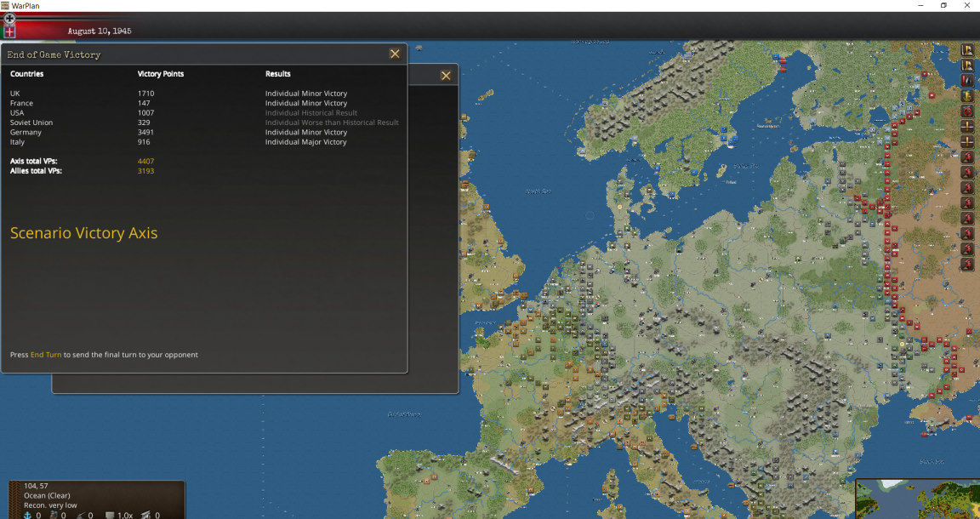Click the August 10, 1945 date label
The height and width of the screenshot is (519, 980).
click(100, 31)
